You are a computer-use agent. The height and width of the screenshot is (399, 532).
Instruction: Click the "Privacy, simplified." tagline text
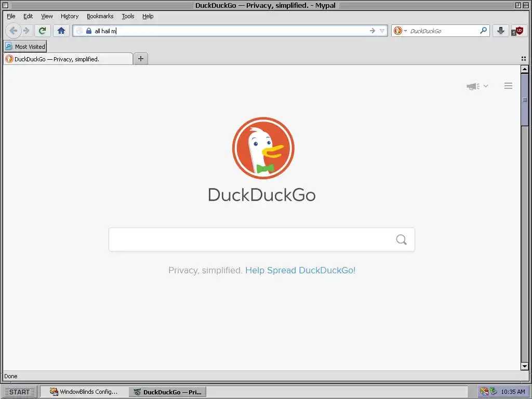(x=205, y=270)
